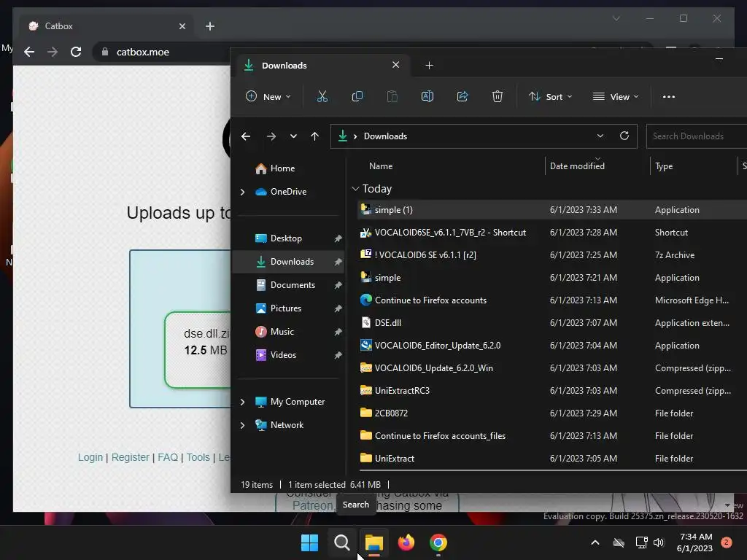747x560 pixels.
Task: Switch to Chrome from the taskbar
Action: 438,542
